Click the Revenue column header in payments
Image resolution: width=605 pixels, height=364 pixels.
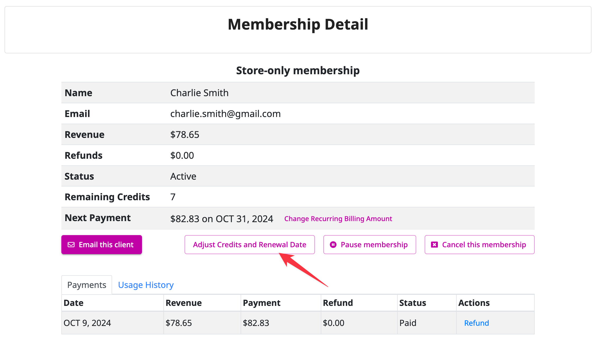(184, 303)
